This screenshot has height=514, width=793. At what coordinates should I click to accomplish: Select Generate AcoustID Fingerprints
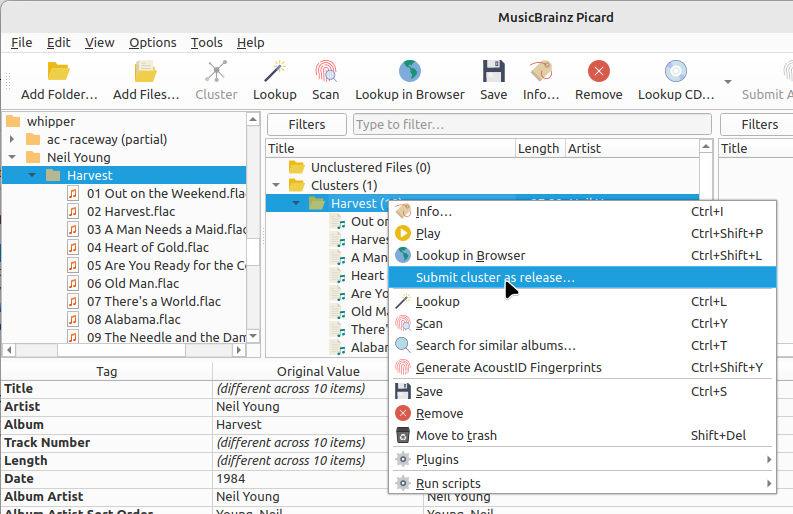coord(582,367)
